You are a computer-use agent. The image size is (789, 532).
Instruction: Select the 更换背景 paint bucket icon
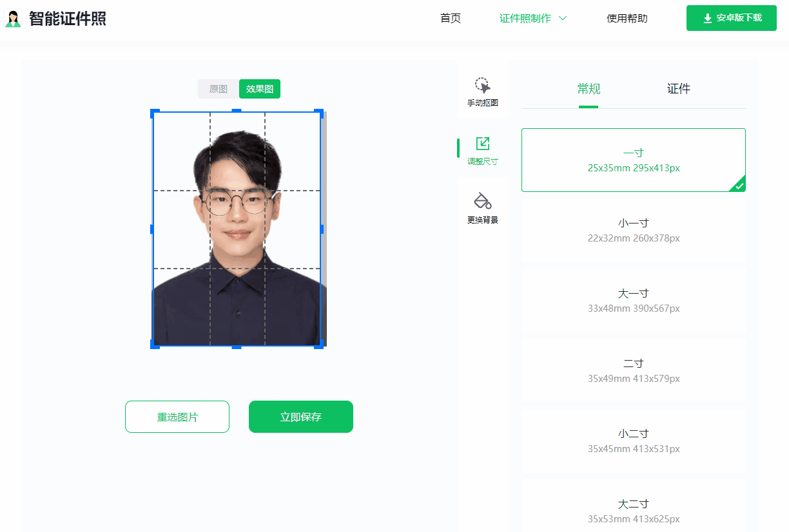click(x=482, y=200)
